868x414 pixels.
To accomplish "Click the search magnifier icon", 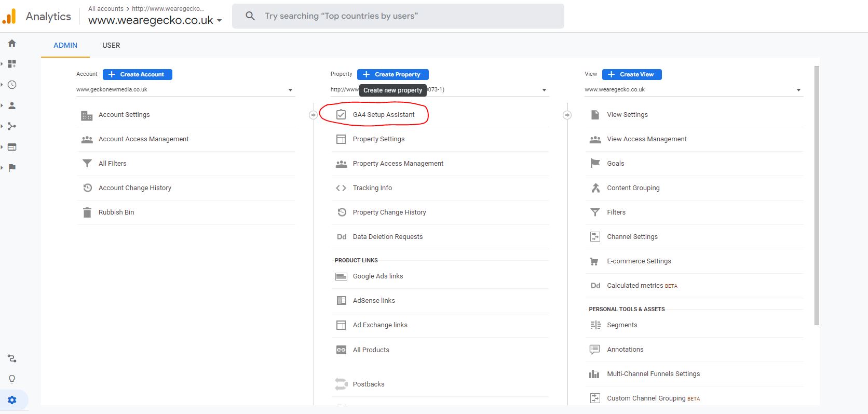I will [250, 16].
